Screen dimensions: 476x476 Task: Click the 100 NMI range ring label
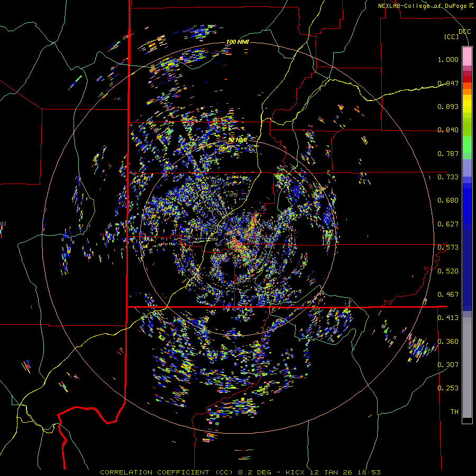coord(237,42)
